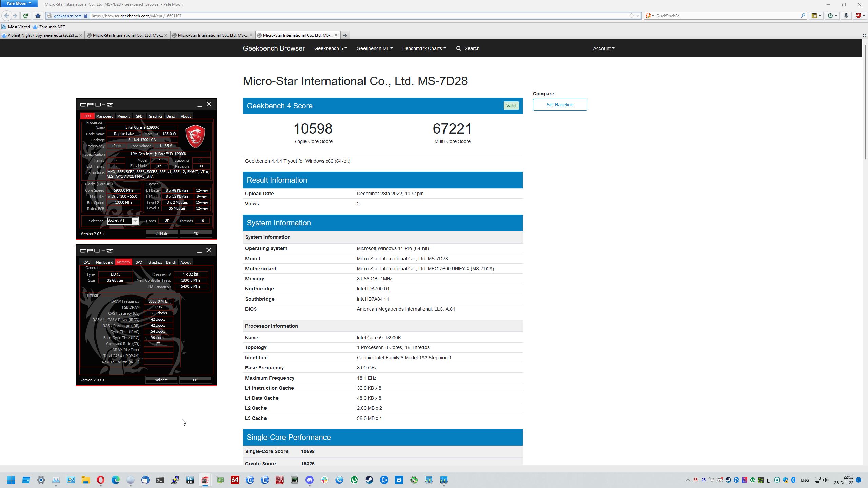Screen dimensions: 868x488
Task: Open Bench tab in bottom CPU-Z window
Action: 171,262
